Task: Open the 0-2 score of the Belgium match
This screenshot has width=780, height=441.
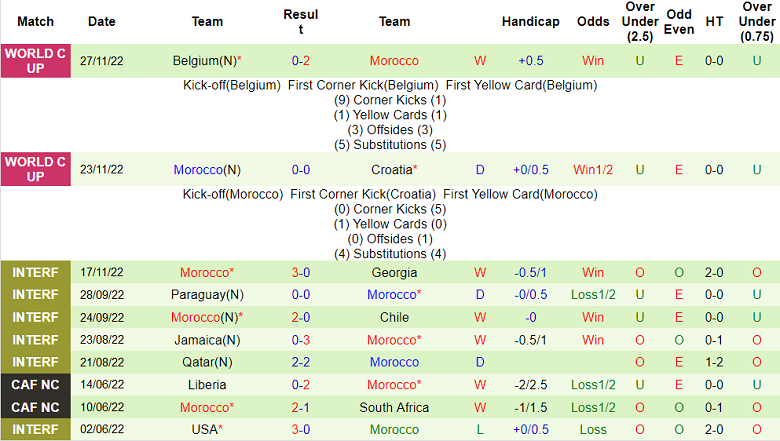Action: click(301, 61)
